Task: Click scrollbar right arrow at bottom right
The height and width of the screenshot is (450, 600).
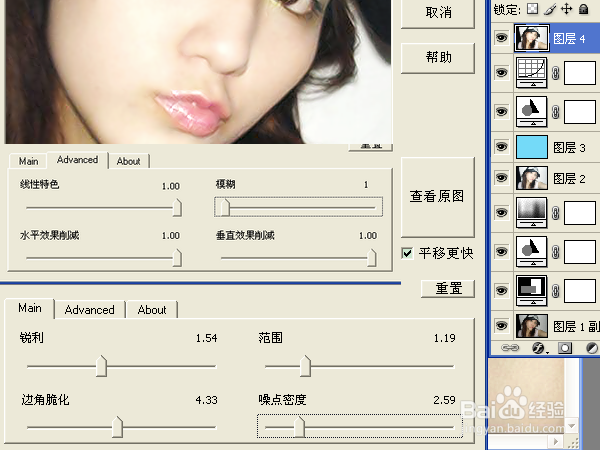Action: tap(557, 441)
